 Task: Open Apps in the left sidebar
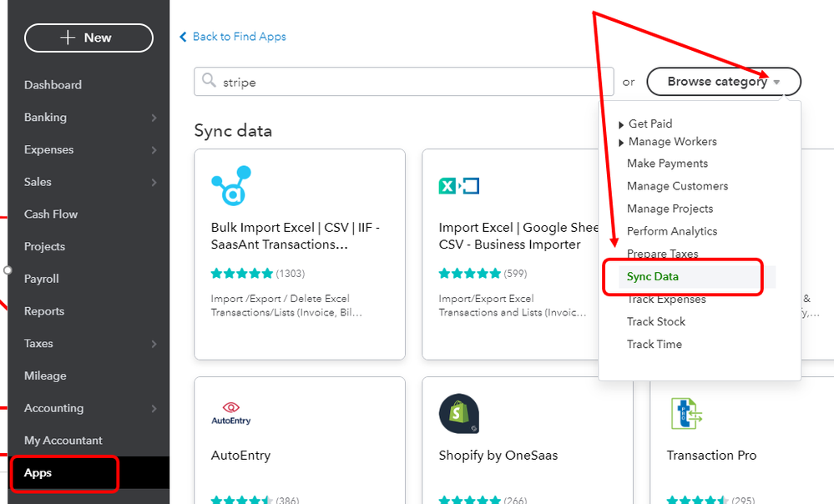coord(39,472)
